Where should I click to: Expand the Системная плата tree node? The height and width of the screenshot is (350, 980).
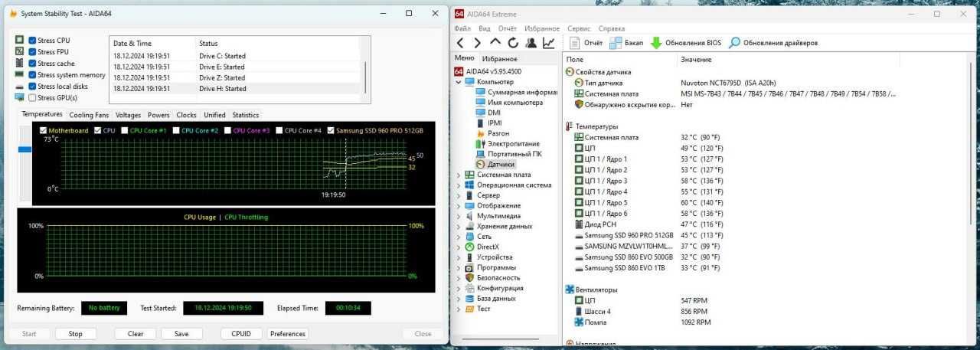459,175
